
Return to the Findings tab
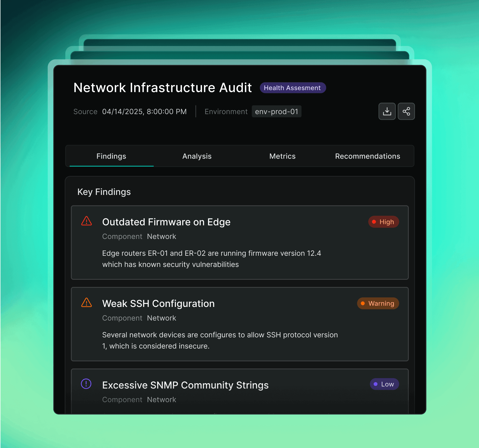tap(111, 156)
